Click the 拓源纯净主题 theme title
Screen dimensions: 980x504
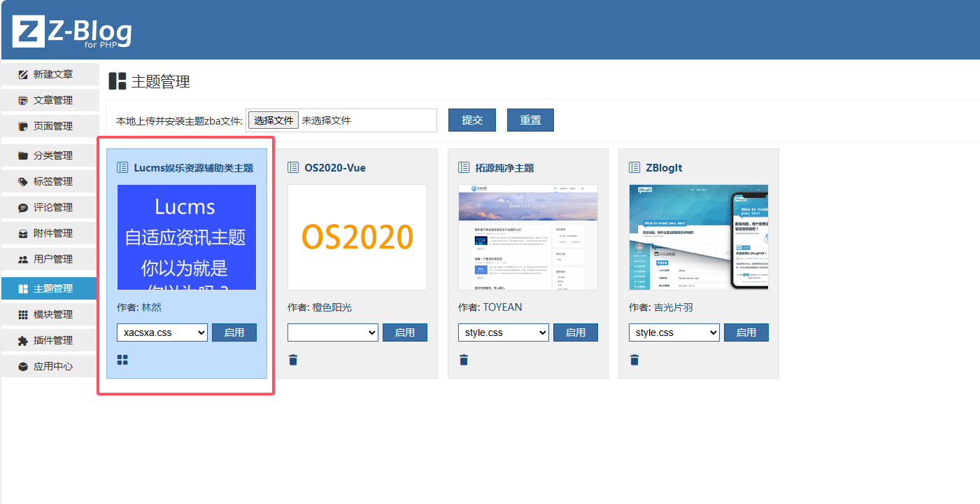point(504,168)
